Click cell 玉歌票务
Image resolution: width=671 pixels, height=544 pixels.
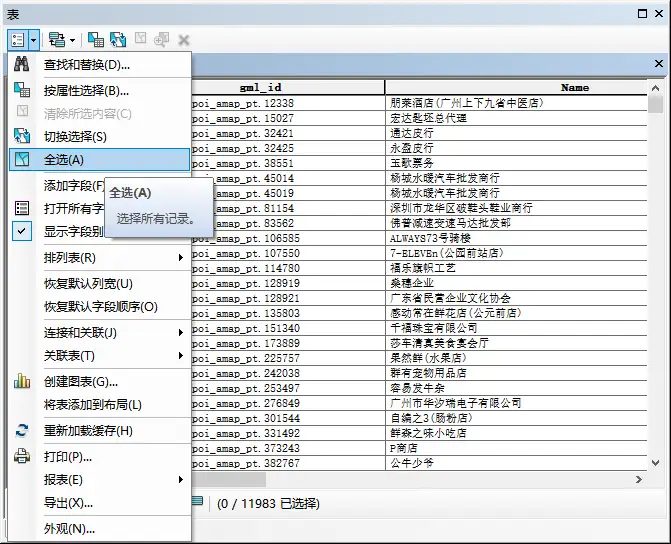(x=516, y=163)
